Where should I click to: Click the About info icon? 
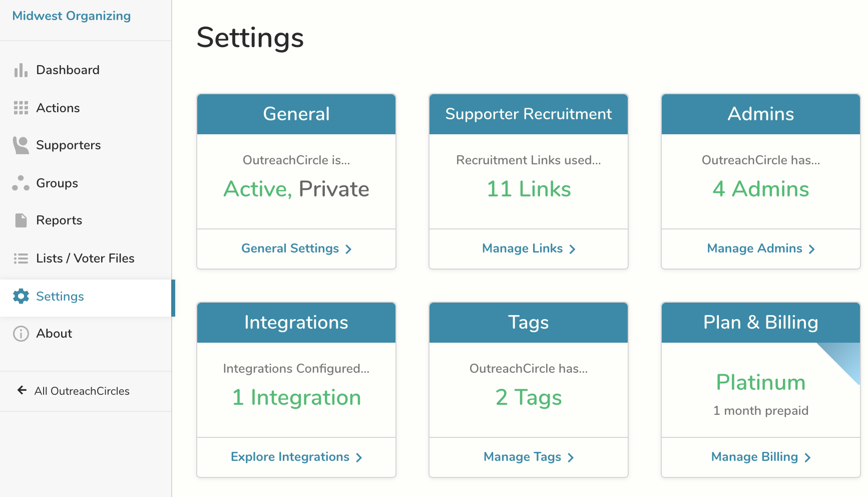pyautogui.click(x=21, y=334)
